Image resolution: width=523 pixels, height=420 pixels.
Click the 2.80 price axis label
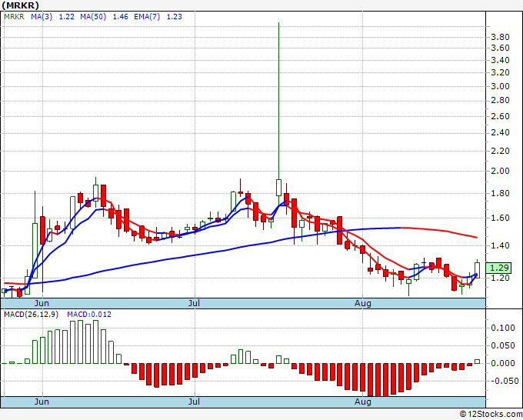[x=501, y=101]
